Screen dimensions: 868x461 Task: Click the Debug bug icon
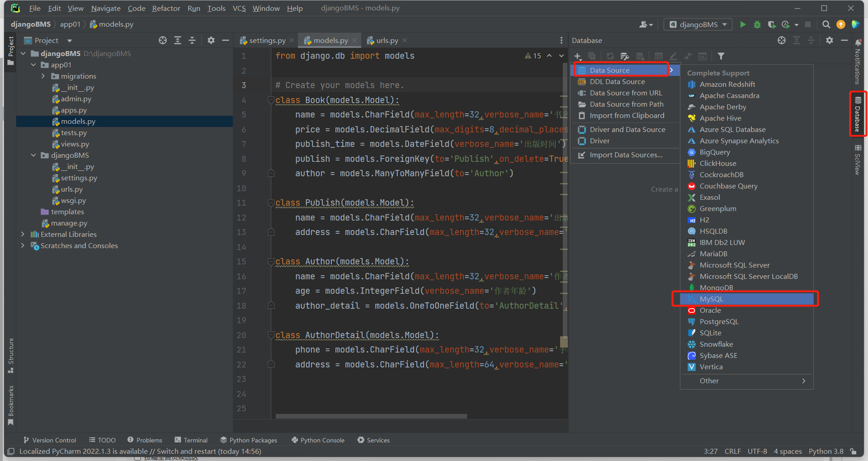click(757, 24)
